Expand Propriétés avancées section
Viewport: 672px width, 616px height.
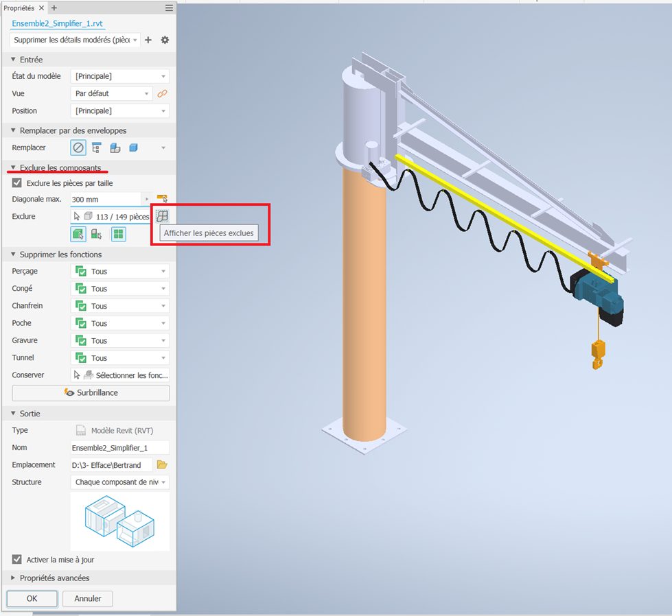coord(13,578)
